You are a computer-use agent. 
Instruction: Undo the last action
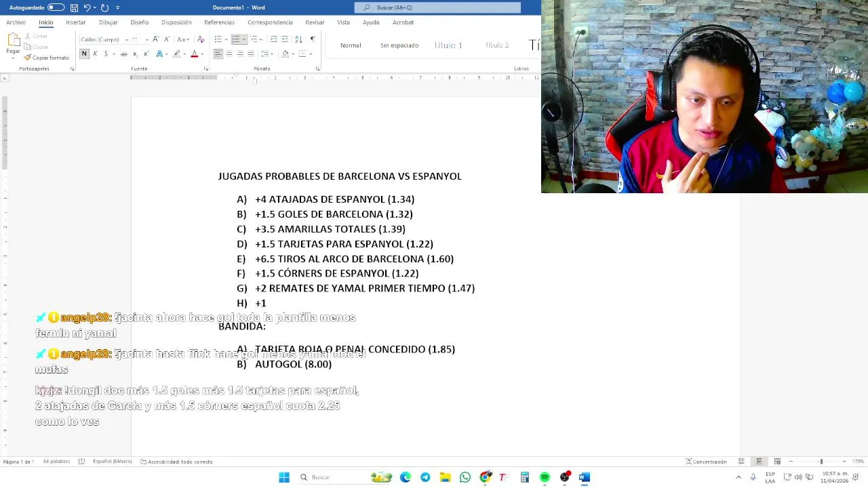87,7
